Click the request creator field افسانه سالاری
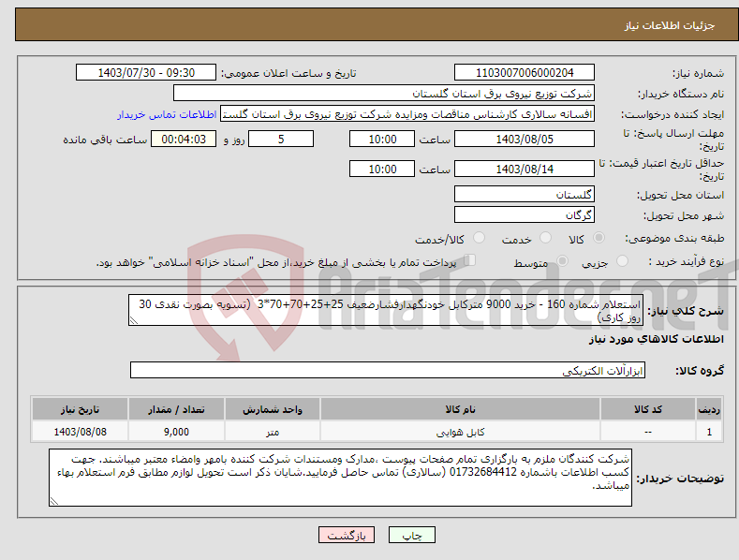 [407, 113]
